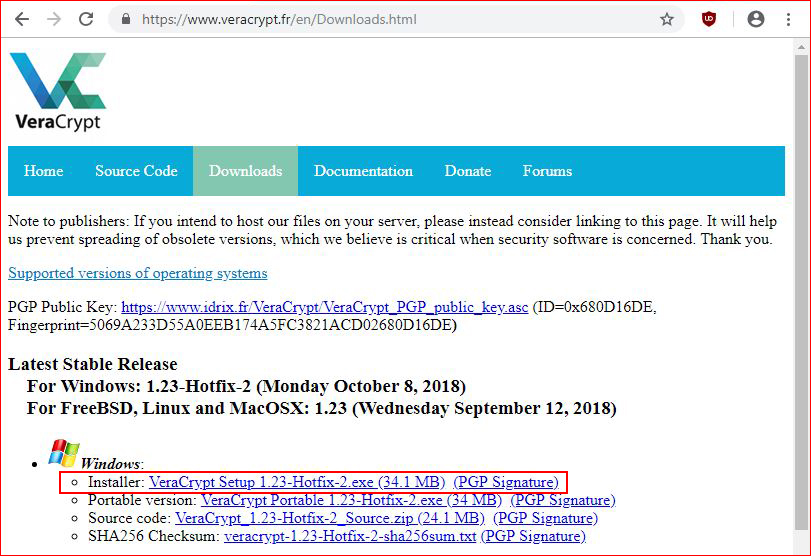Open the Source Code navigation tab
This screenshot has width=811, height=556.
[x=136, y=171]
